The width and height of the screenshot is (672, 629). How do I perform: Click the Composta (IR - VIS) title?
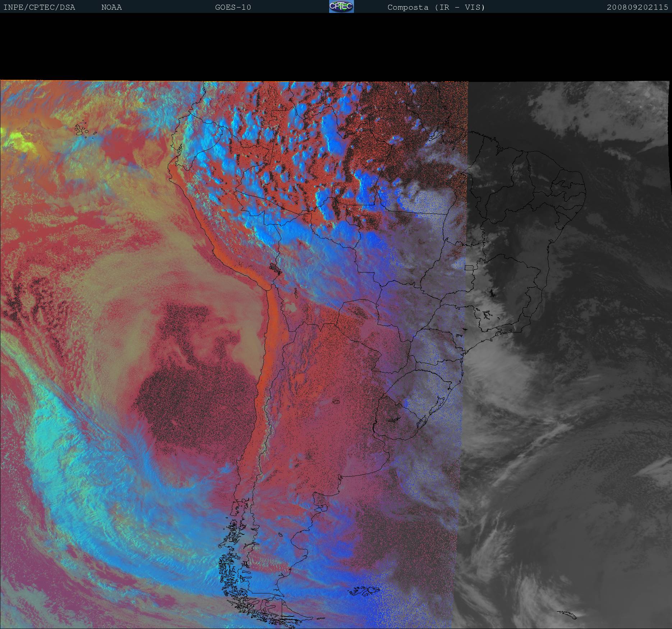[436, 8]
